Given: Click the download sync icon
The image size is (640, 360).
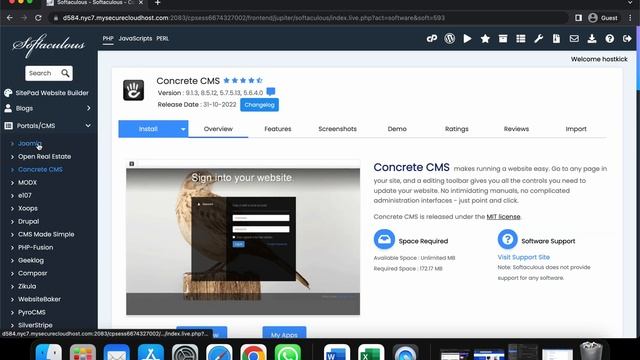Looking at the screenshot, I should point(592,38).
